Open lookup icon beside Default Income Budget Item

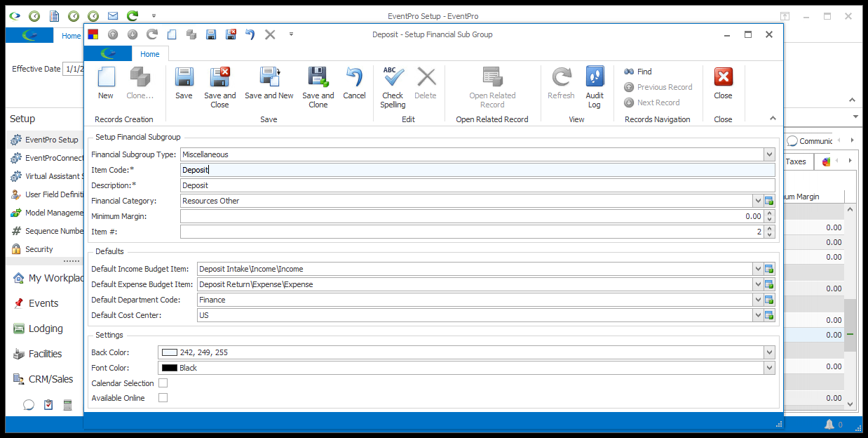point(769,269)
